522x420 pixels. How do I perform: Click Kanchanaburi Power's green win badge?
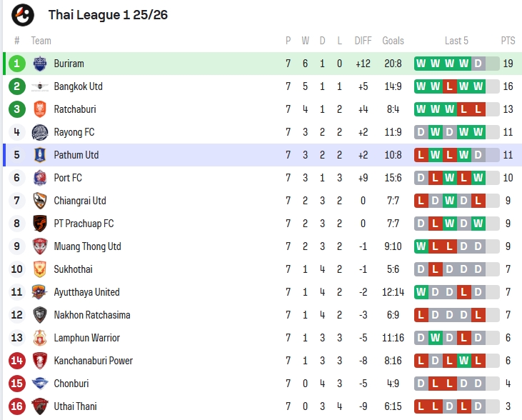pos(463,361)
